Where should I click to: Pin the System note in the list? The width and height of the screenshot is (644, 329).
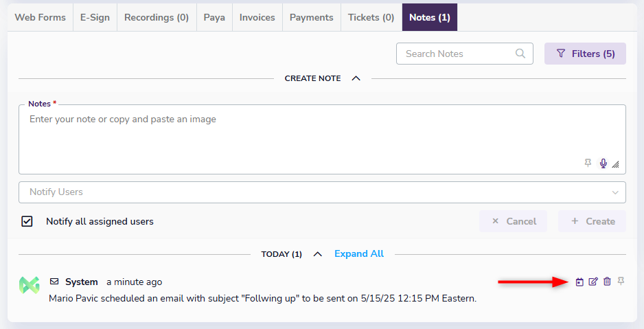click(x=621, y=281)
